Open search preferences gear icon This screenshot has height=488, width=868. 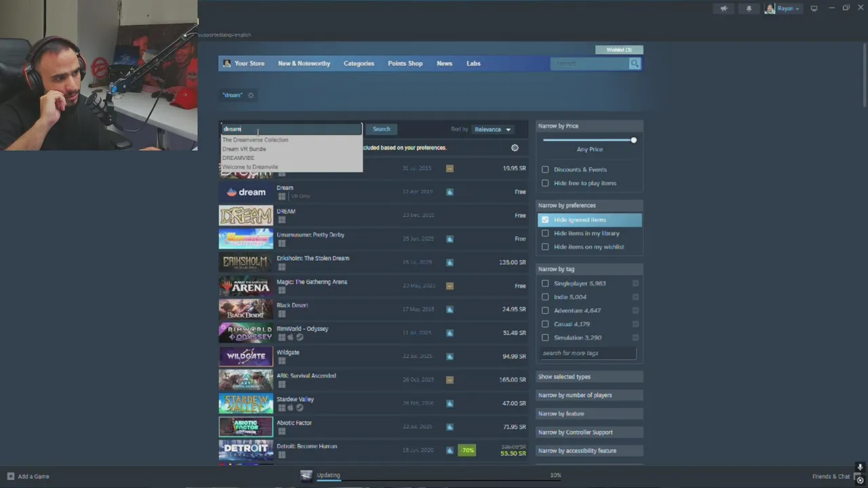tap(515, 148)
